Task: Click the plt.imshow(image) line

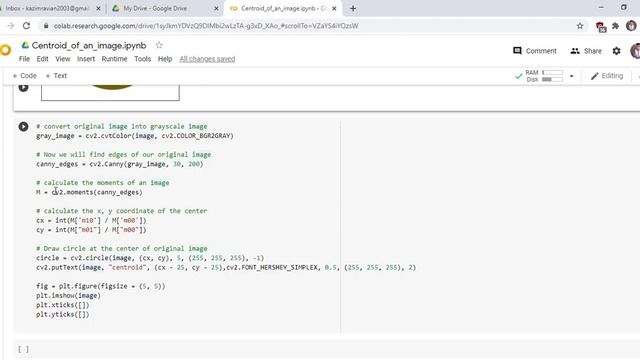Action: pos(68,296)
